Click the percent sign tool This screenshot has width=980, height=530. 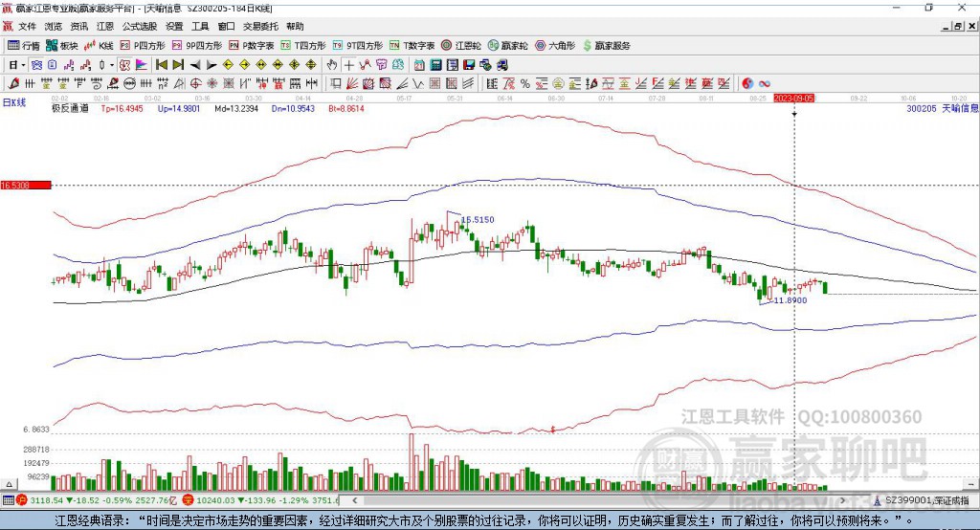point(525,84)
